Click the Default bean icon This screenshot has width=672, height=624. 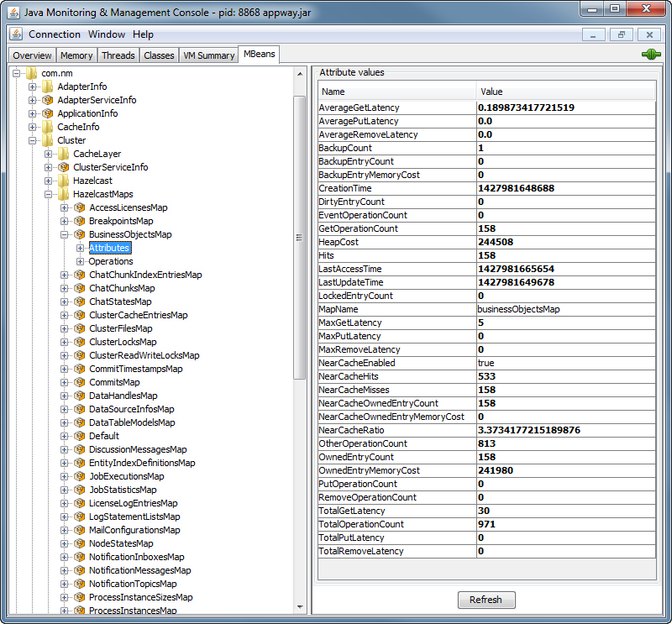pyautogui.click(x=79, y=436)
